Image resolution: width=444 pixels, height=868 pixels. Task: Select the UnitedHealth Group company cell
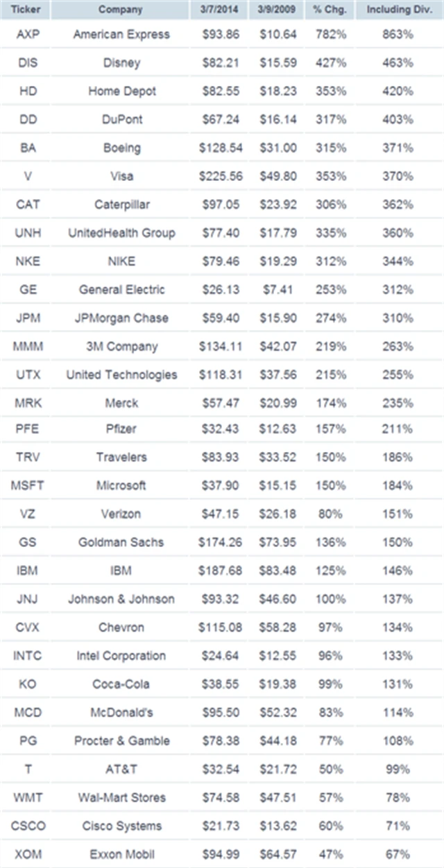[x=121, y=233]
